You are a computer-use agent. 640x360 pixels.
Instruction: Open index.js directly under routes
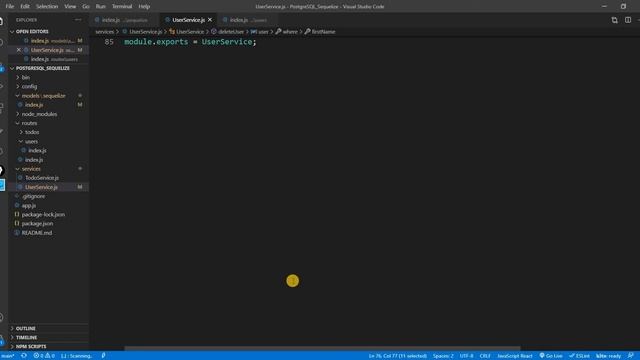(48, 160)
